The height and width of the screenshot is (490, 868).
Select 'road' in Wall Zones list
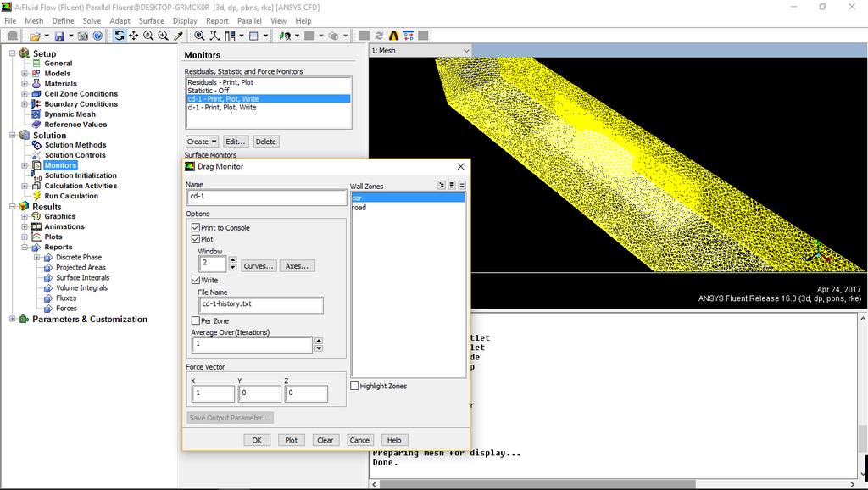[x=408, y=208]
